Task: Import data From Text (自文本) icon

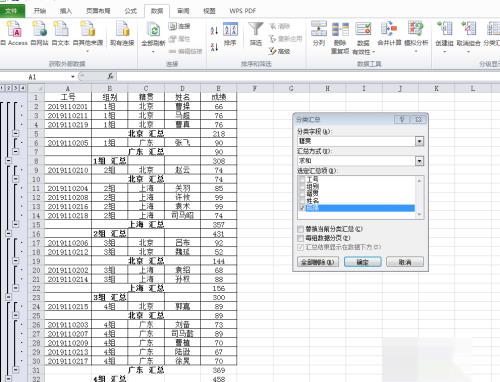Action: 61,32
